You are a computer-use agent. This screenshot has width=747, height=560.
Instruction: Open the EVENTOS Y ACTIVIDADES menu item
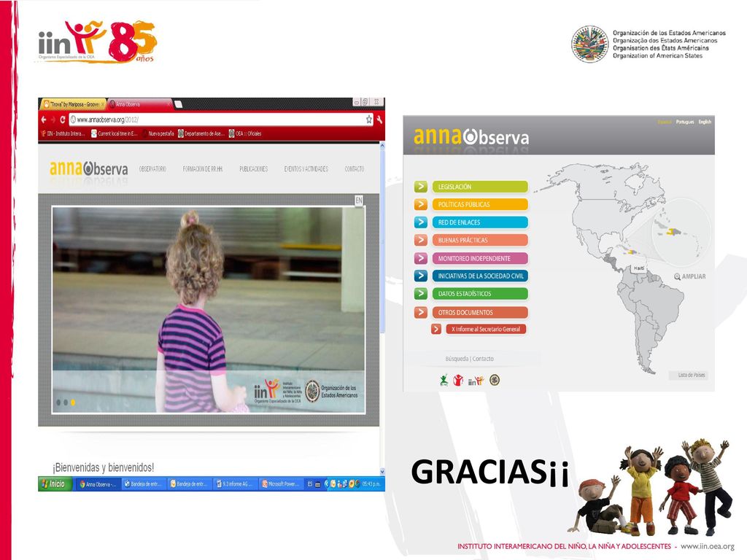tap(306, 169)
